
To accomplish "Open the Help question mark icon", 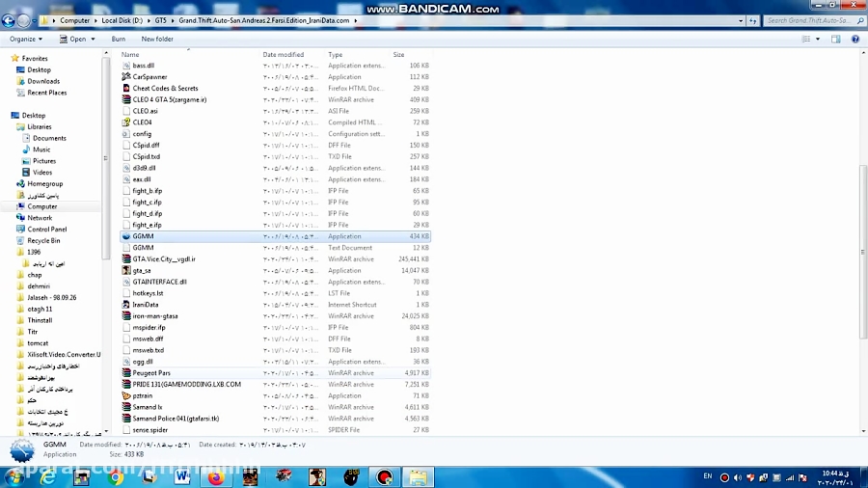I will (854, 39).
